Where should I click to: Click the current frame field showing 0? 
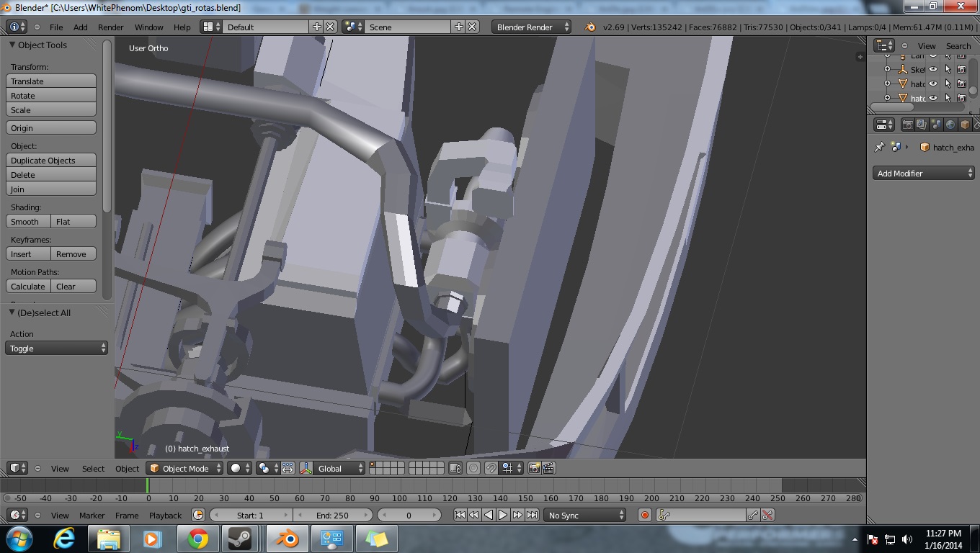tap(409, 515)
